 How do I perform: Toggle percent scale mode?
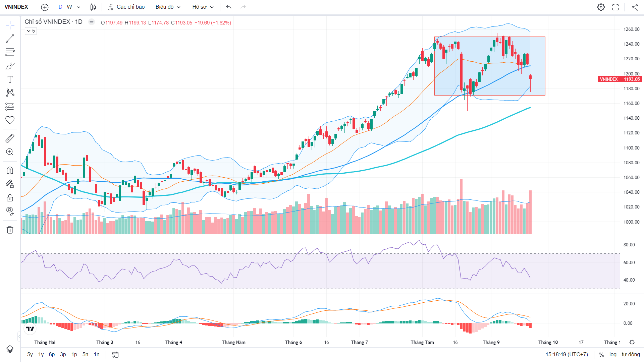coord(601,355)
